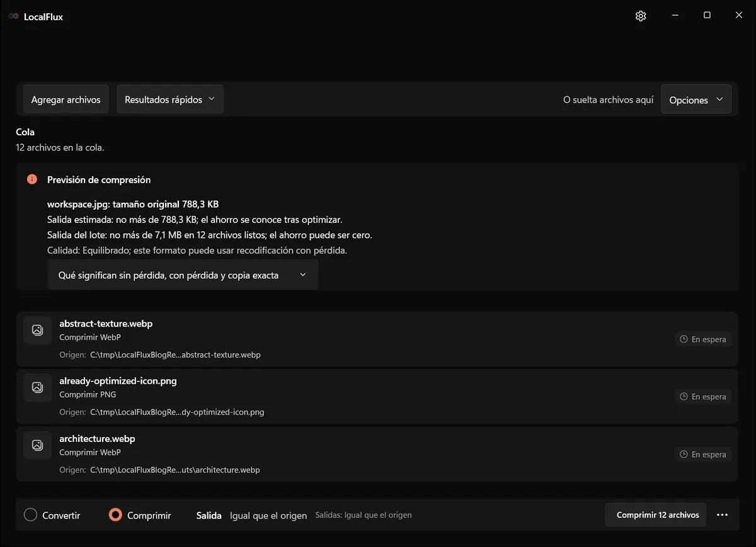756x547 pixels.
Task: Click the En espera status of already-optimized-icon.png
Action: [703, 397]
